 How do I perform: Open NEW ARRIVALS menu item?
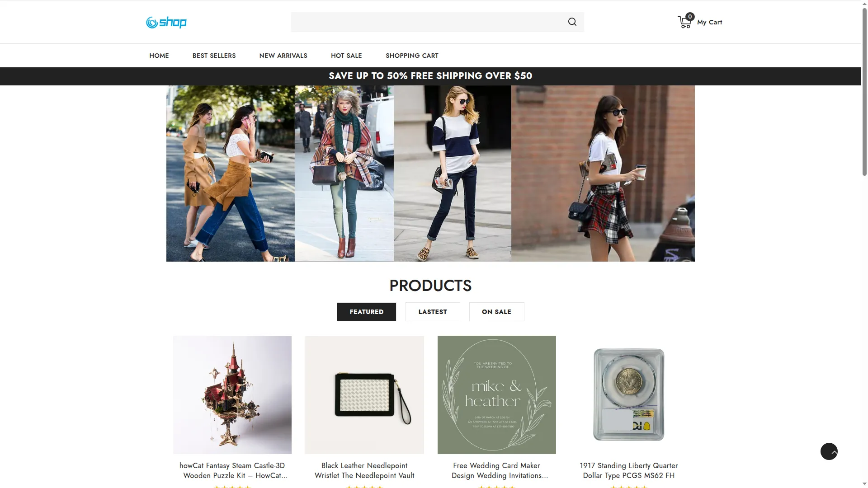click(x=283, y=56)
